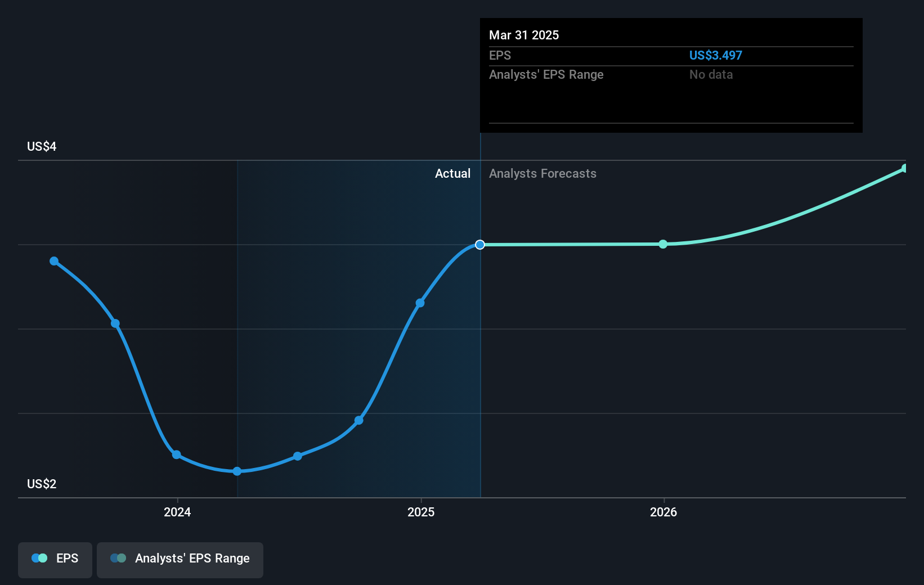Toggle the EPS legend series
This screenshot has width=924, height=585.
(x=55, y=560)
